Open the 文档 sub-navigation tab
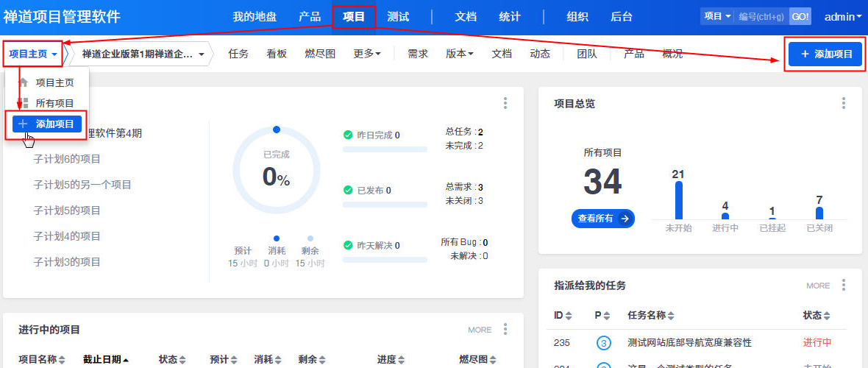 pos(502,54)
